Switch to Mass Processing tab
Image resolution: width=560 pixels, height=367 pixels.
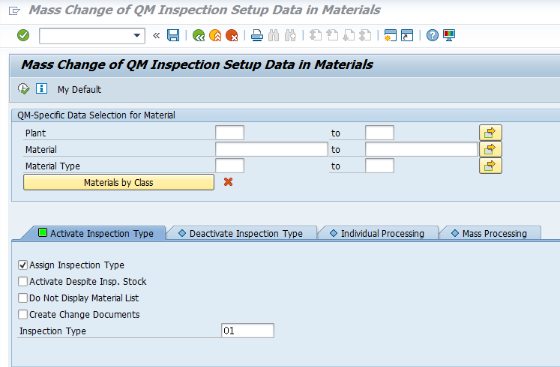[x=490, y=233]
